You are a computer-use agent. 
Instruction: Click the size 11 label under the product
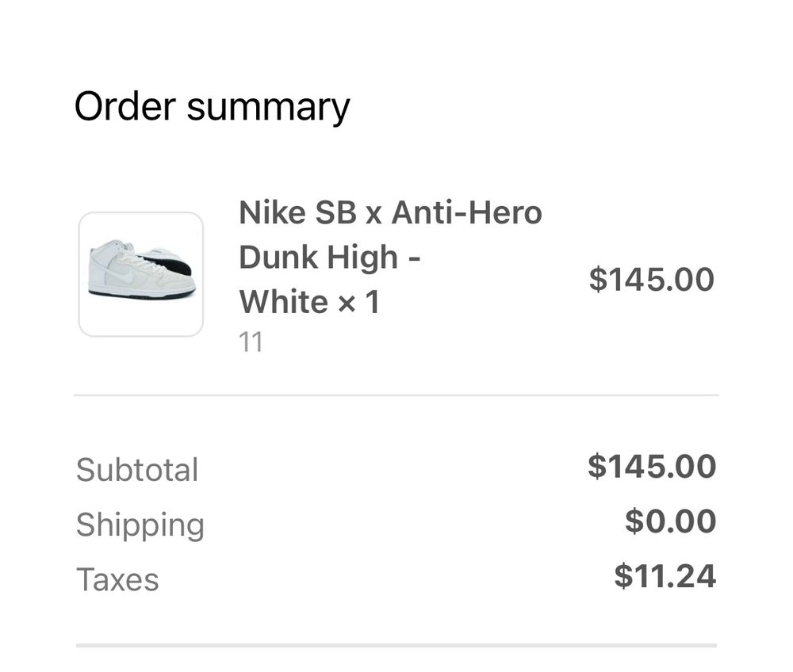[251, 342]
